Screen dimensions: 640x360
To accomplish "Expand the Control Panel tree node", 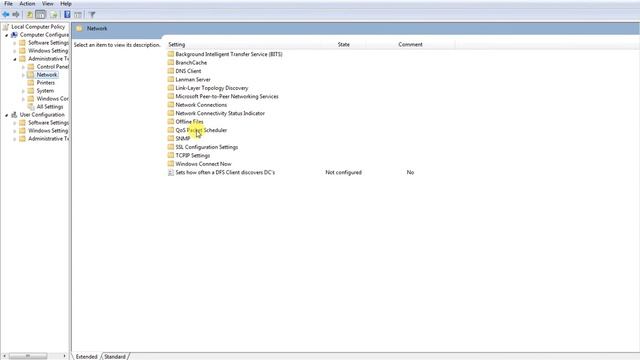I will (23, 67).
